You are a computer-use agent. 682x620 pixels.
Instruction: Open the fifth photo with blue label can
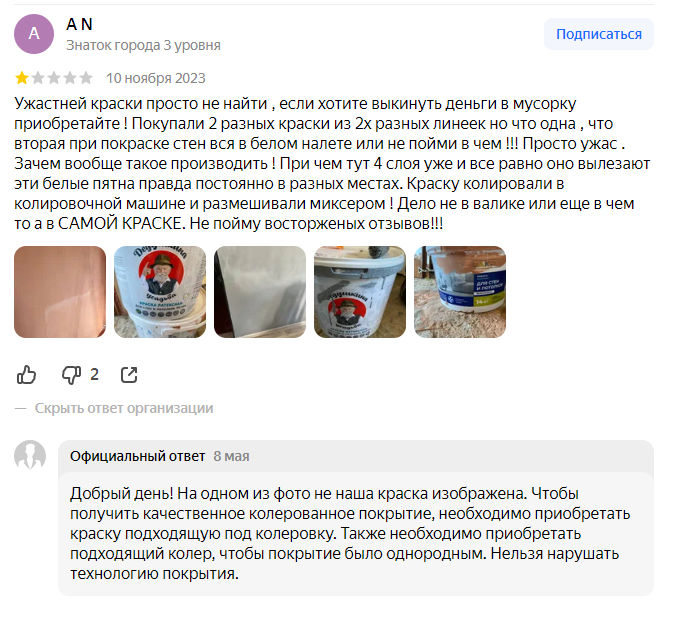tap(460, 292)
